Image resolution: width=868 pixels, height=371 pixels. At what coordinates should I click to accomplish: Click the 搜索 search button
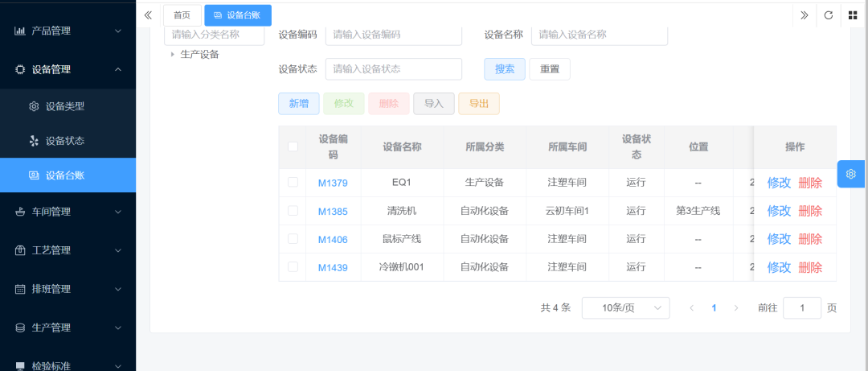coord(504,69)
